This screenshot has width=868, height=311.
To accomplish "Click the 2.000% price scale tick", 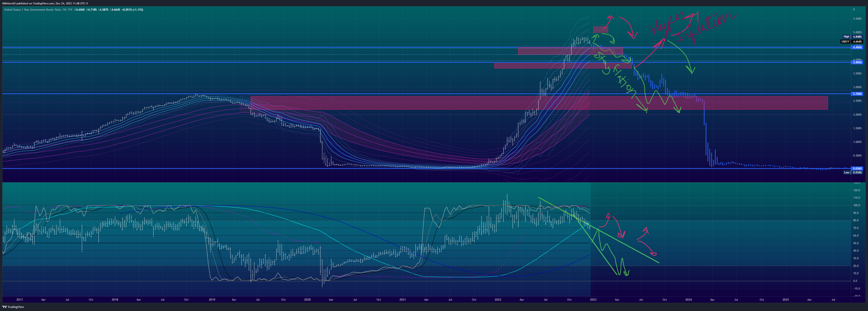I will click(857, 114).
